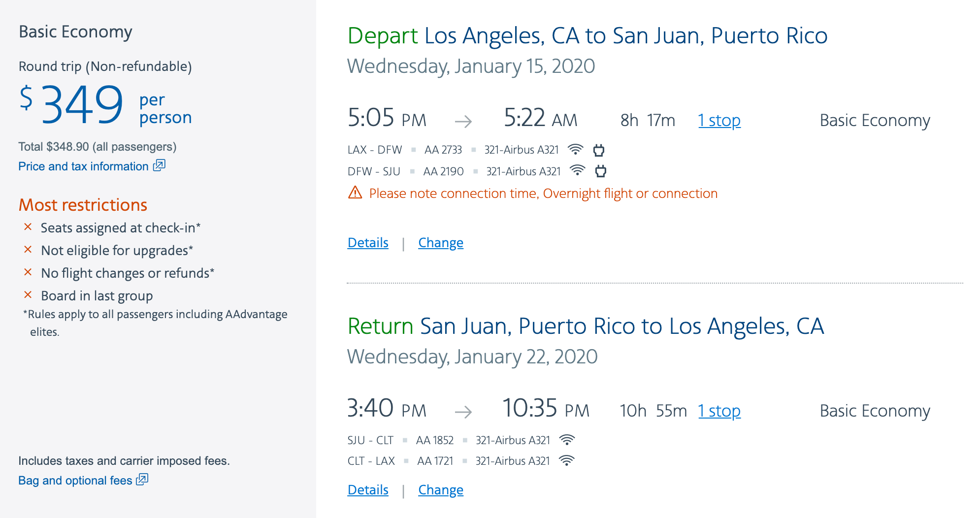Click the $349 per person price
The image size is (980, 518).
click(82, 105)
